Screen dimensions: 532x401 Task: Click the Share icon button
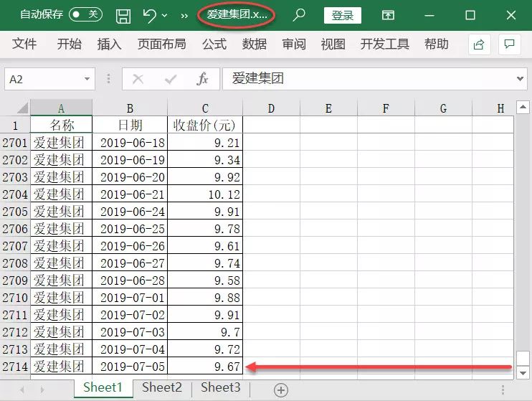click(479, 44)
